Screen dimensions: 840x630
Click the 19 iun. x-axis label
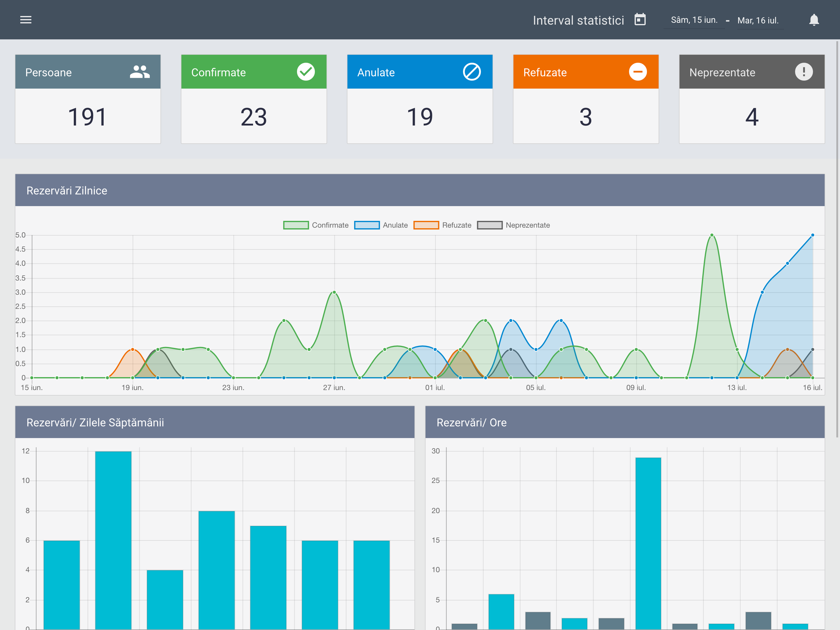point(133,388)
